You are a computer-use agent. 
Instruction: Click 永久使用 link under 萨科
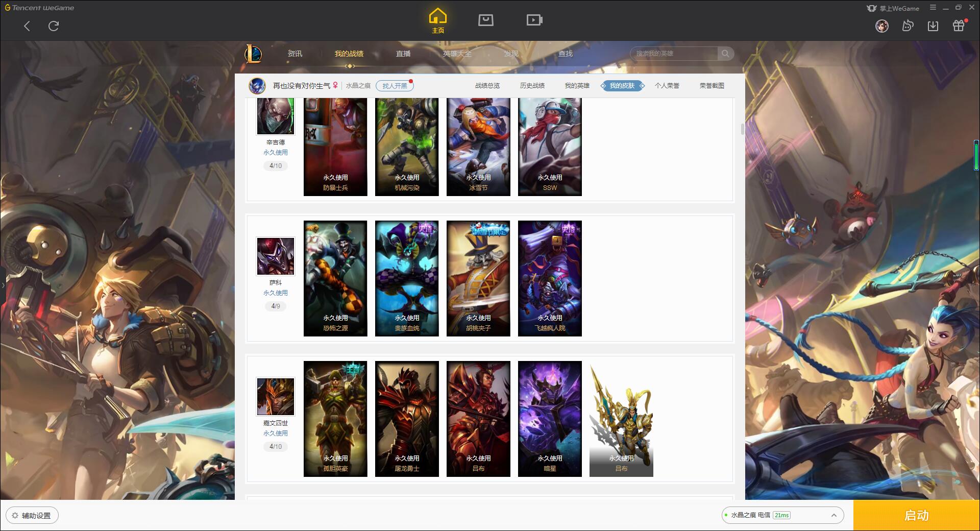[x=276, y=293]
